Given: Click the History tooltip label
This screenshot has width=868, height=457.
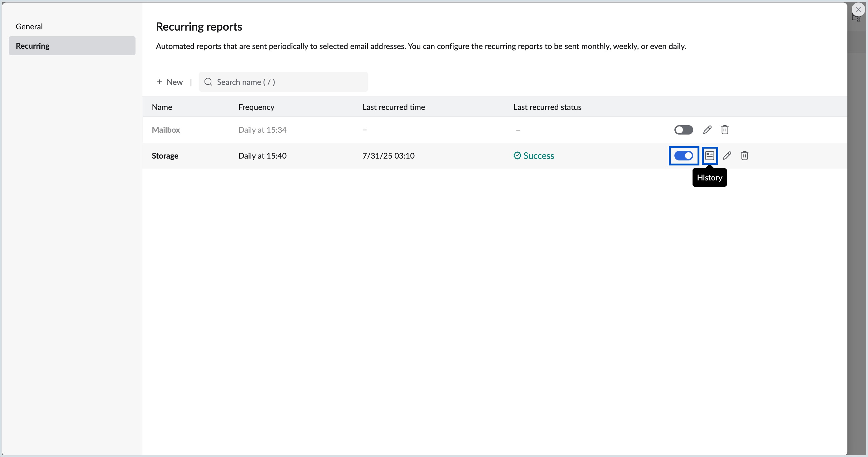Looking at the screenshot, I should [709, 178].
